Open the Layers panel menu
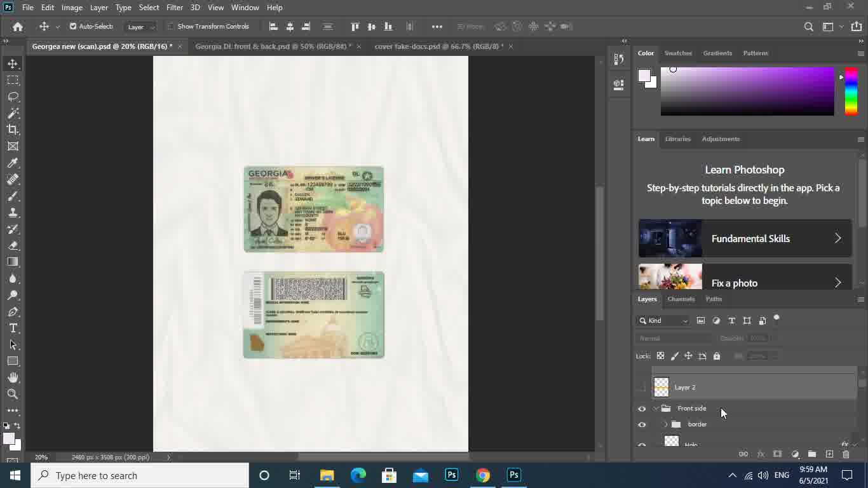 861,299
